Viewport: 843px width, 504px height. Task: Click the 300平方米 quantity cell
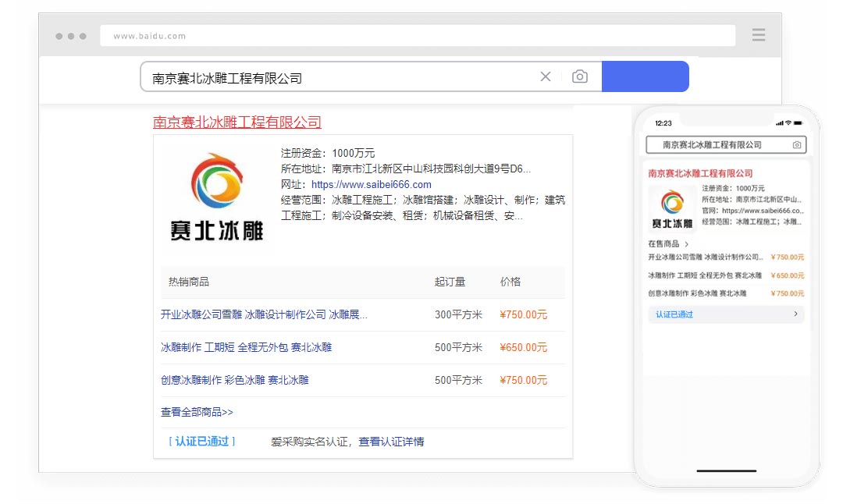click(x=459, y=314)
